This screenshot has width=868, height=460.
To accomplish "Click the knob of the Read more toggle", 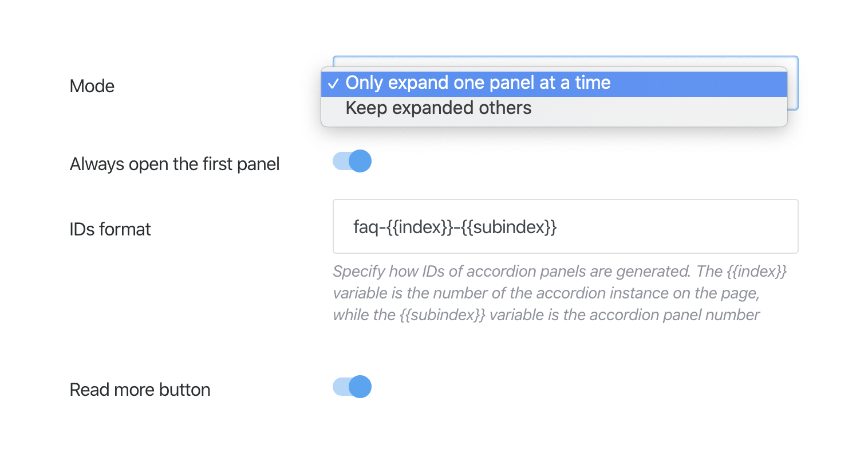I will pos(360,387).
